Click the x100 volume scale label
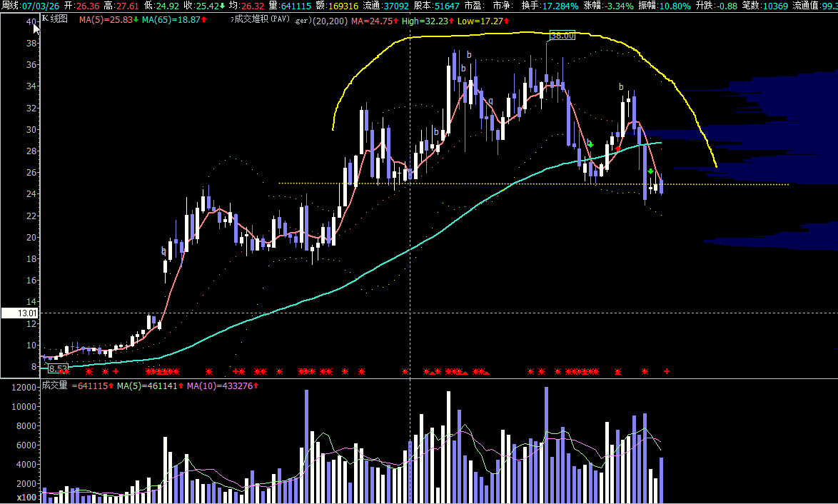 click(x=26, y=498)
